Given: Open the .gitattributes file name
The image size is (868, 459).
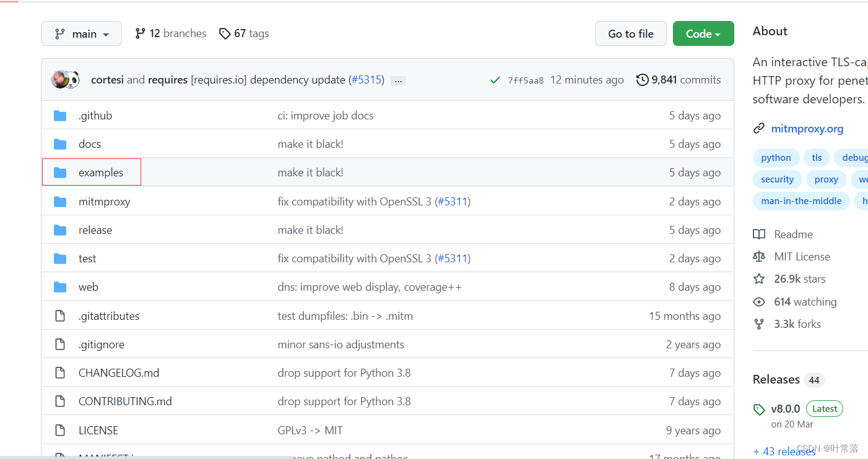Looking at the screenshot, I should pyautogui.click(x=109, y=316).
